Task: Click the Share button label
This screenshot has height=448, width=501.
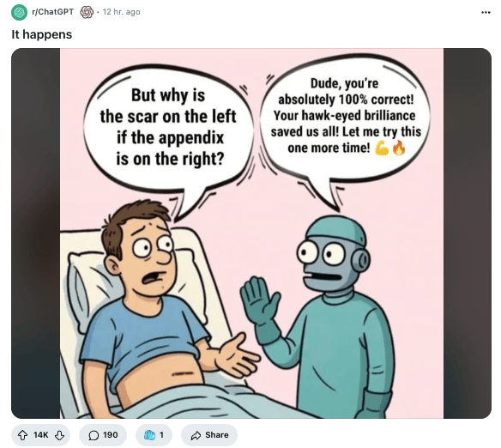Action: tap(217, 435)
